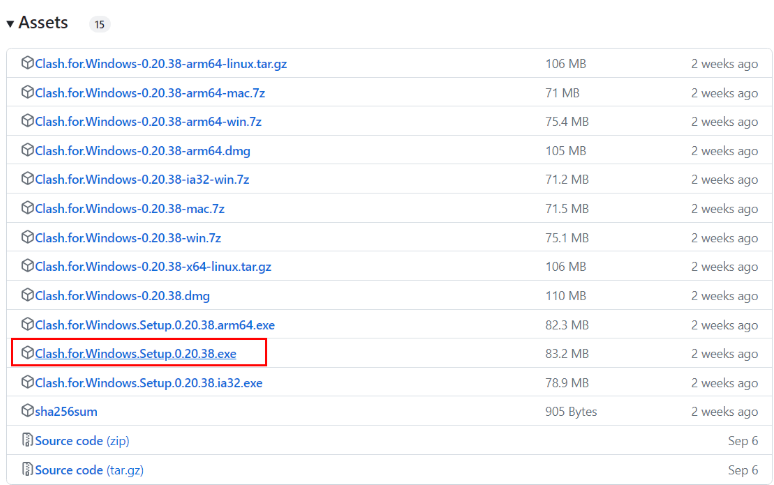This screenshot has width=774, height=485.
Task: Click '2 weeks ago' in sha256sum row
Action: 725,411
